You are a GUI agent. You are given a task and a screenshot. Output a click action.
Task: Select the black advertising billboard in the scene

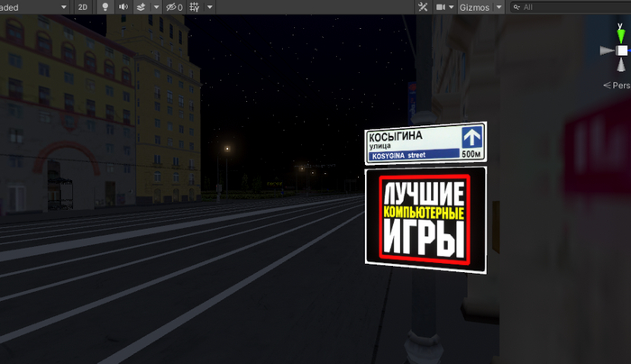[x=425, y=220]
